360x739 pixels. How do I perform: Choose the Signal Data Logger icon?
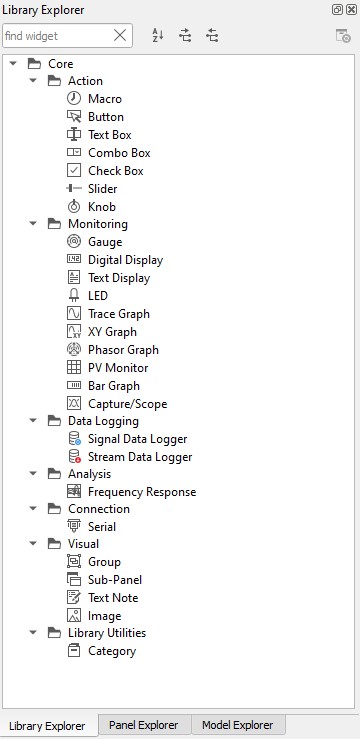74,439
